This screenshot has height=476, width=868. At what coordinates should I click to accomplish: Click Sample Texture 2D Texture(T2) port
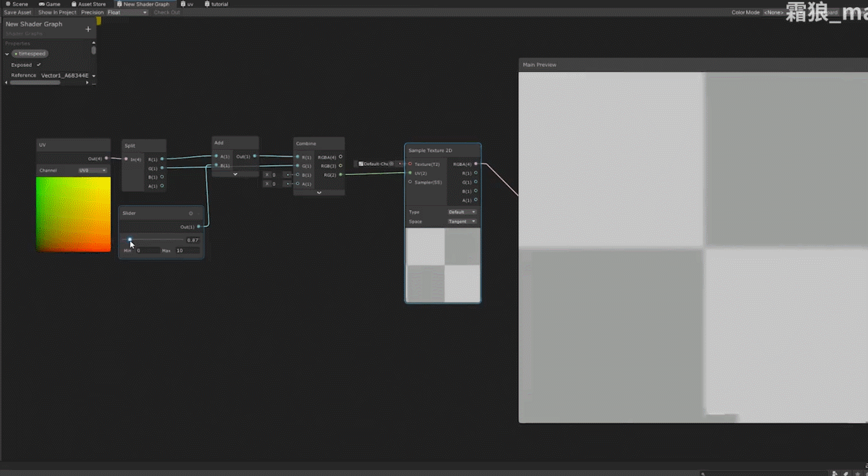[410, 164]
